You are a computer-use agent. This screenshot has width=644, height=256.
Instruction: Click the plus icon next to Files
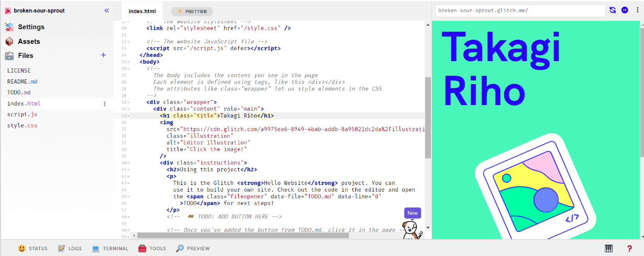(x=103, y=55)
